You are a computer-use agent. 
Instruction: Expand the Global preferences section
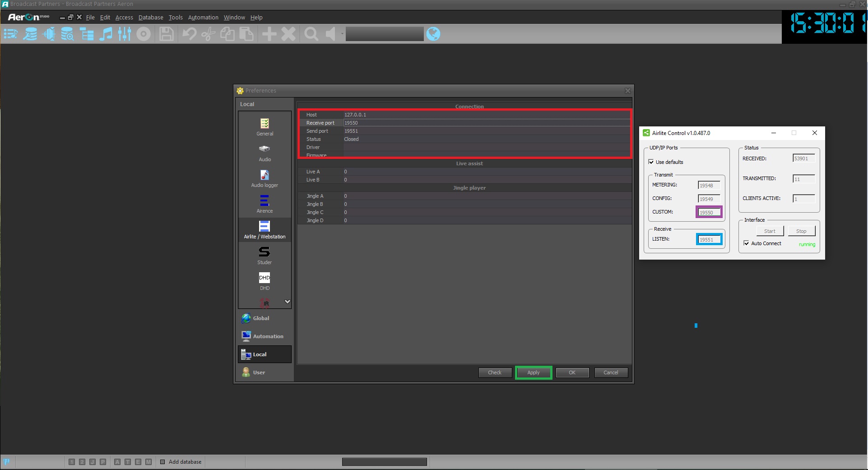[x=261, y=318]
